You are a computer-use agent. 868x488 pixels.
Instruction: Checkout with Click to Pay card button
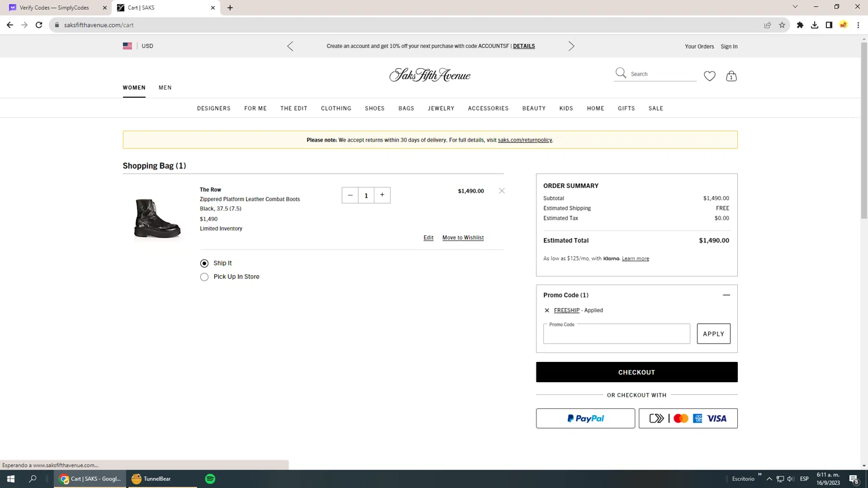(x=688, y=419)
